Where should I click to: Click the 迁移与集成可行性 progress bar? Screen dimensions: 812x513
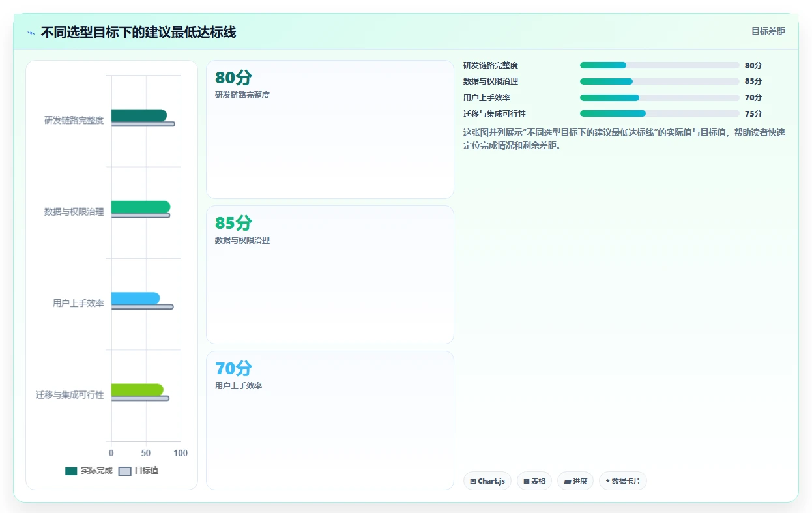(660, 113)
